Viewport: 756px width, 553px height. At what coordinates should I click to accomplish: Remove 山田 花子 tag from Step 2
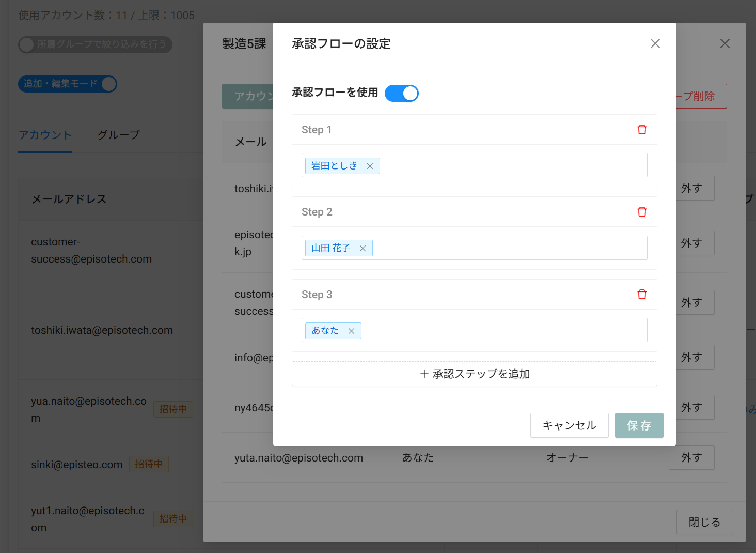click(x=363, y=249)
